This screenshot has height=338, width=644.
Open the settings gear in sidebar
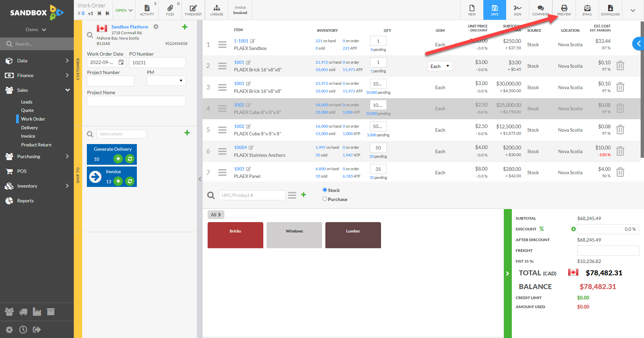[x=9, y=330]
